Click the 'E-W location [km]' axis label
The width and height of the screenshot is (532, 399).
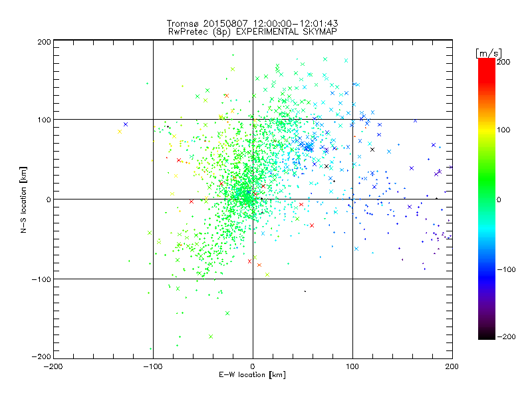click(x=253, y=375)
